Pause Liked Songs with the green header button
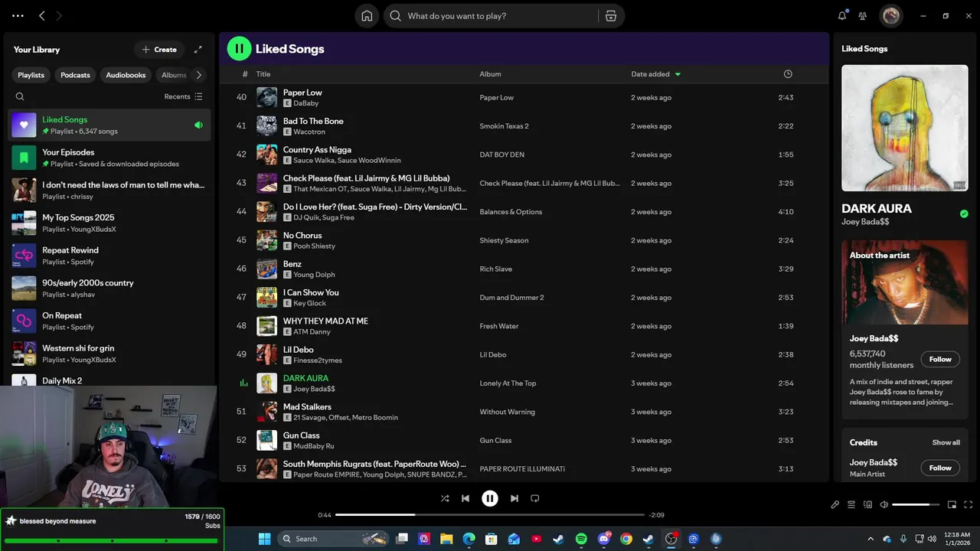 [239, 48]
